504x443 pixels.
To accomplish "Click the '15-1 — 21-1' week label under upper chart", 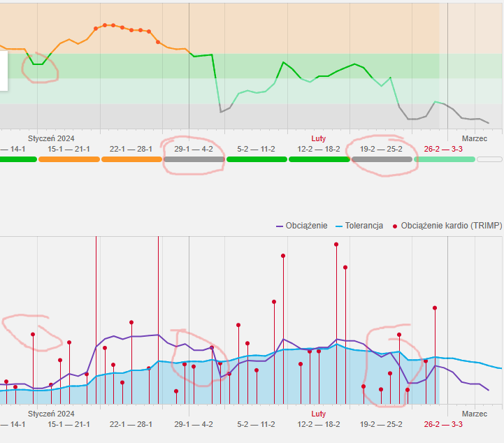I will click(x=69, y=149).
